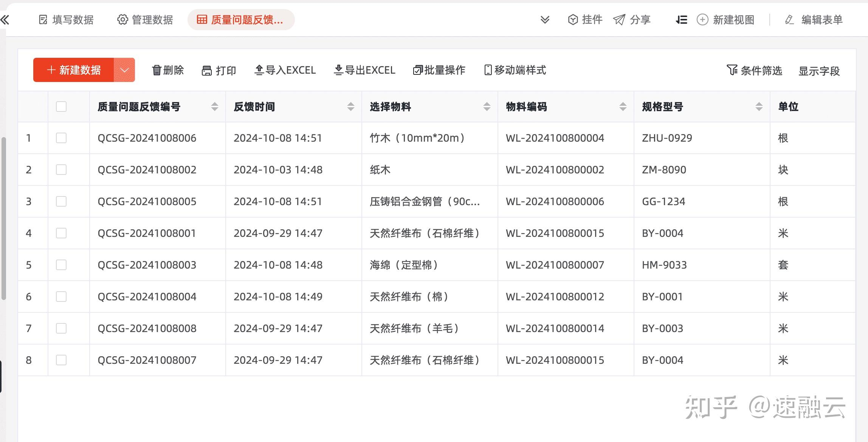Open 移动端样式 mobile style
This screenshot has width=868, height=442.
[515, 70]
